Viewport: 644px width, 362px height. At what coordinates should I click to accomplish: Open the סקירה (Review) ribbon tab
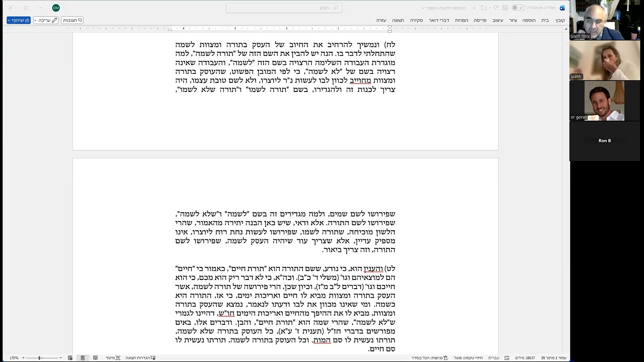pyautogui.click(x=416, y=20)
